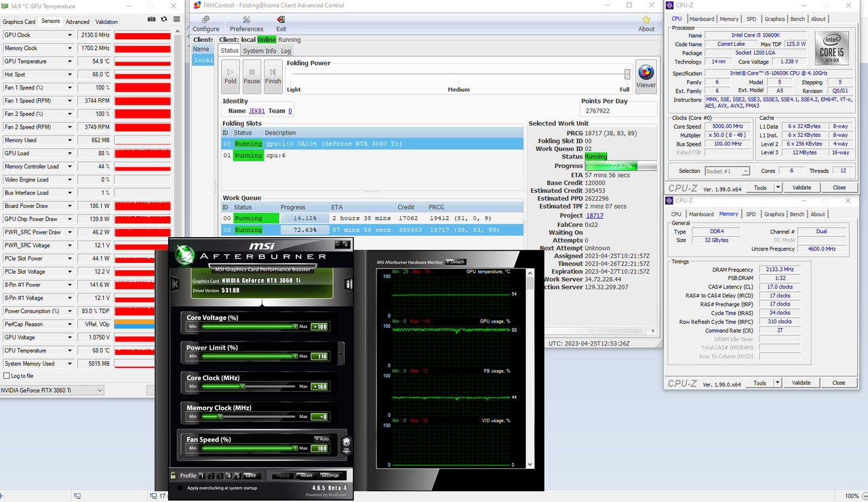The width and height of the screenshot is (868, 502).
Task: Click the Pause button in FAHControl
Action: pos(252,76)
